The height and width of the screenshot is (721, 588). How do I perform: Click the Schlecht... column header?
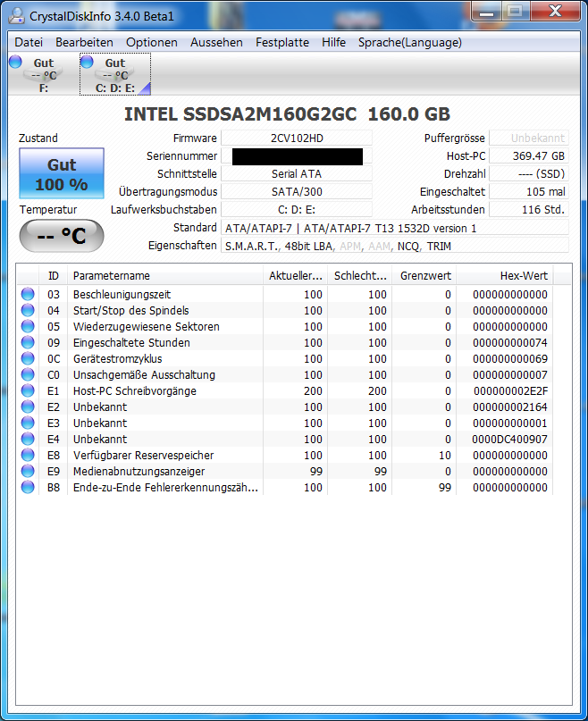(x=360, y=275)
